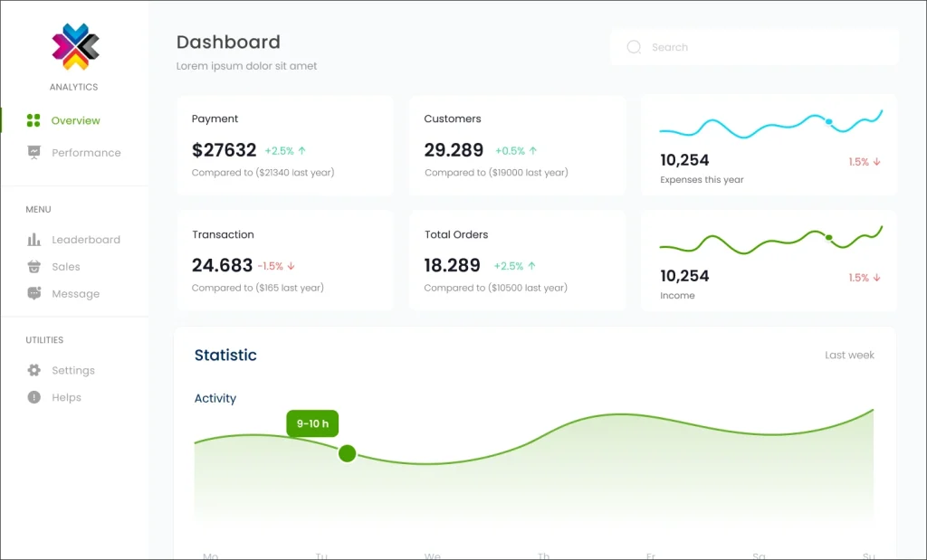Open the Sales basket icon
The width and height of the screenshot is (927, 560).
pyautogui.click(x=34, y=266)
